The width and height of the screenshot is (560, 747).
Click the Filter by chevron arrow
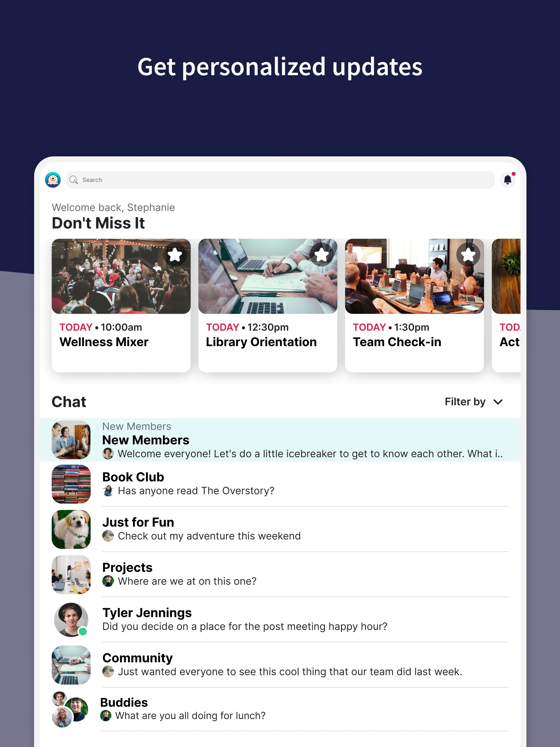503,402
